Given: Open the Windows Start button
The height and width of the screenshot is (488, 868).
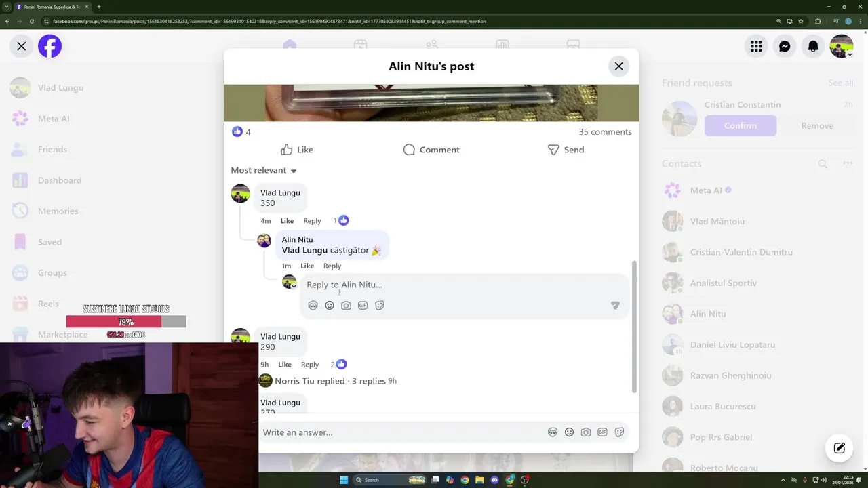Looking at the screenshot, I should coord(343,480).
